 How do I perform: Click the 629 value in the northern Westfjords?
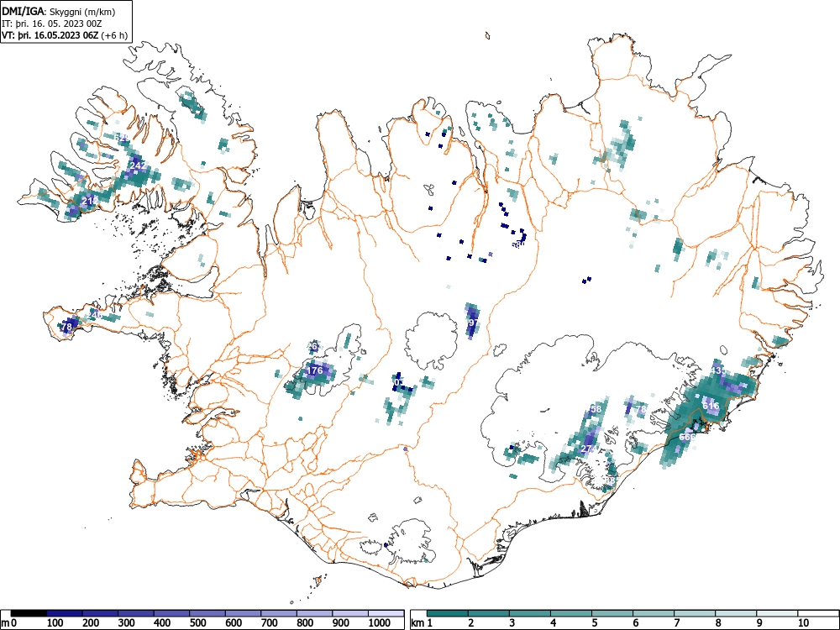click(x=121, y=139)
